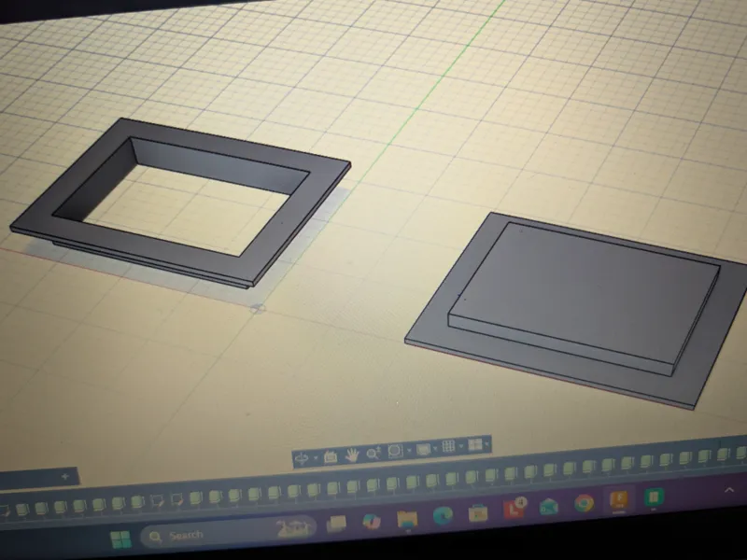The height and width of the screenshot is (560, 747).
Task: Open Grid and Snaps icon
Action: coord(448,447)
